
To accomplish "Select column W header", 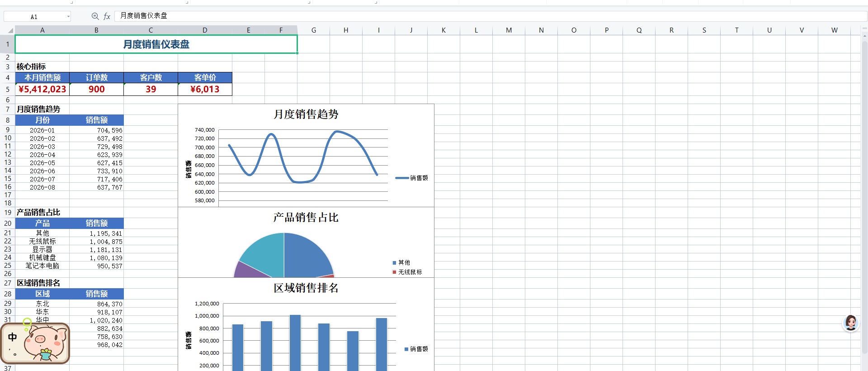I will pyautogui.click(x=835, y=30).
